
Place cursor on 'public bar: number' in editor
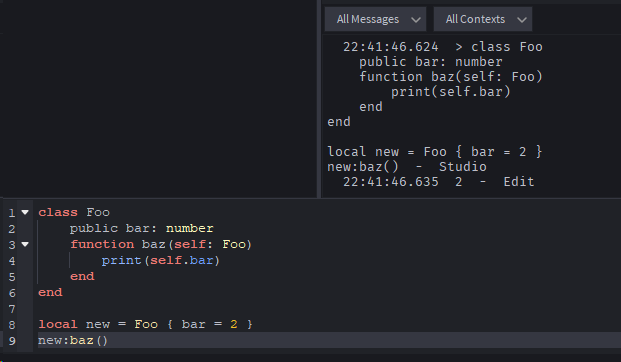[141, 229]
